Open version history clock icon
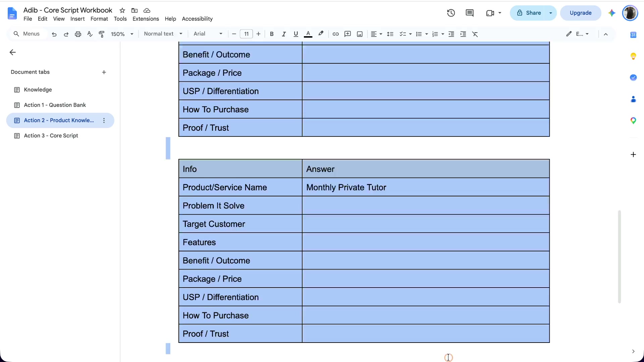 pos(451,13)
